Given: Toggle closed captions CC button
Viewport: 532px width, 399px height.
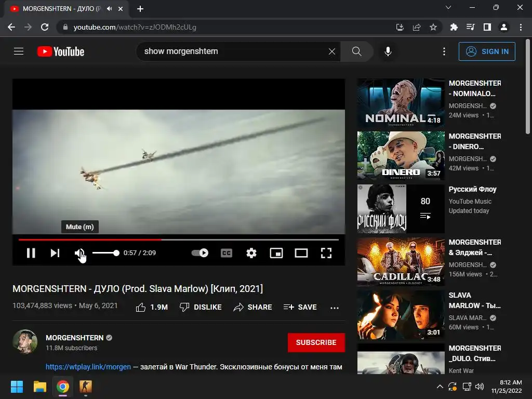Looking at the screenshot, I should (x=227, y=253).
